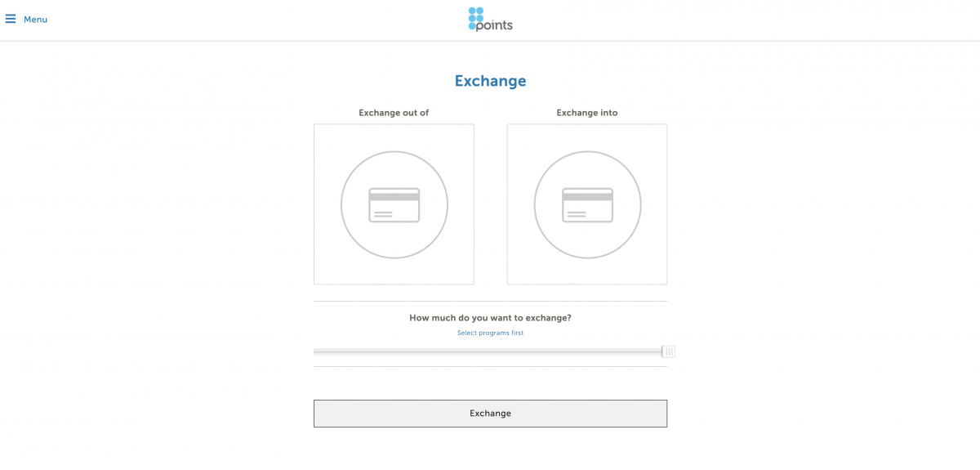The image size is (980, 470).
Task: Click the blue Exchange page heading
Action: (x=490, y=81)
